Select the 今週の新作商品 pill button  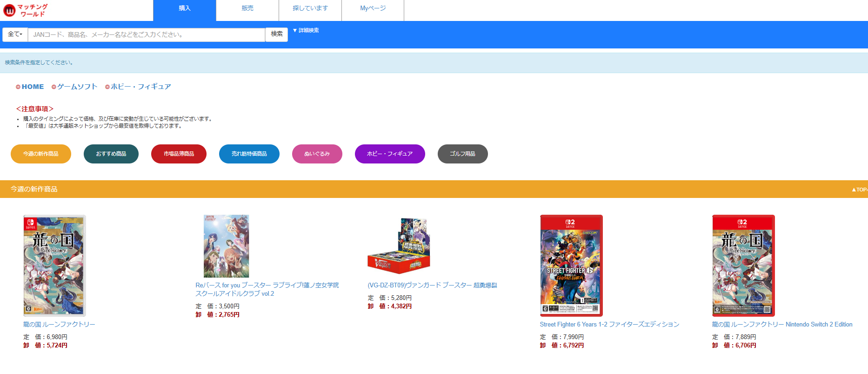(x=41, y=154)
